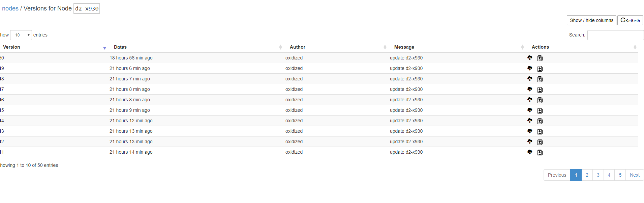This screenshot has height=203, width=644.
Task: Download config of version 46
Action: (529, 100)
